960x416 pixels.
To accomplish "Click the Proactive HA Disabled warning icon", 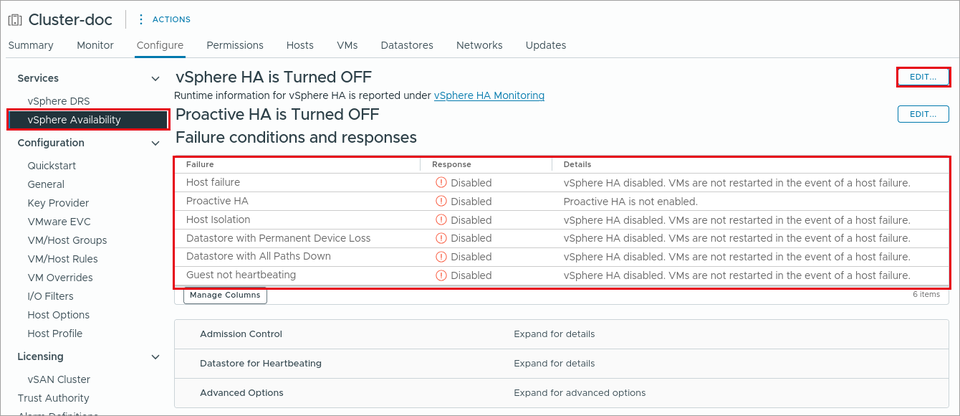I will point(441,201).
